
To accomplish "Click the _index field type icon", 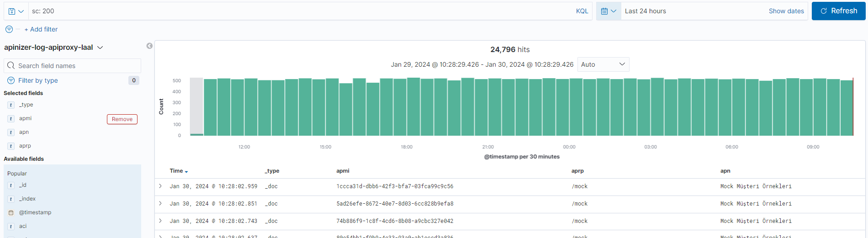I will pos(11,199).
